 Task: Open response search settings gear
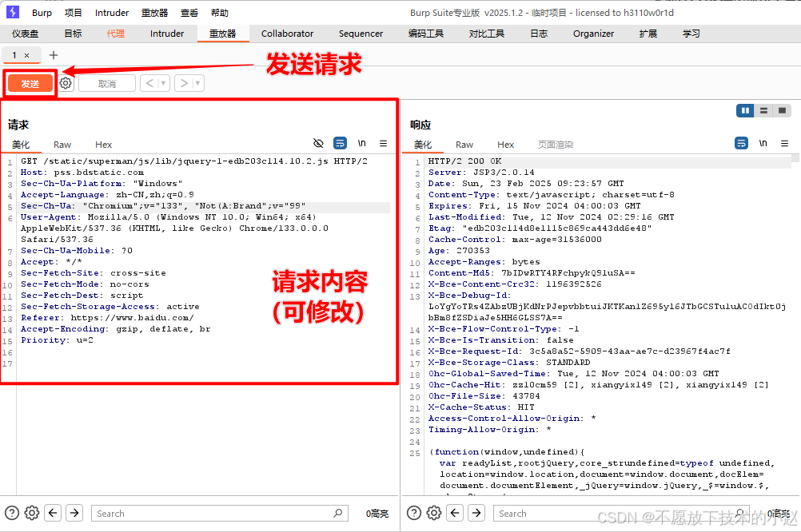[x=434, y=513]
